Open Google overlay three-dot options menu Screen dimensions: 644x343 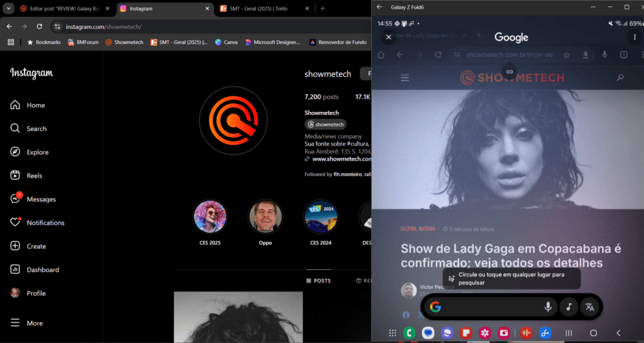[x=635, y=37]
